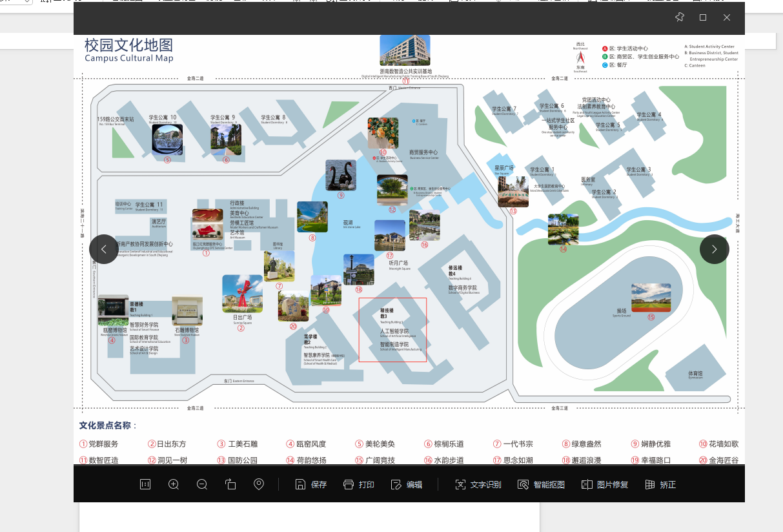Screen dimensions: 783x532
Task: Launch 图片修复 image repair
Action: pyautogui.click(x=604, y=484)
